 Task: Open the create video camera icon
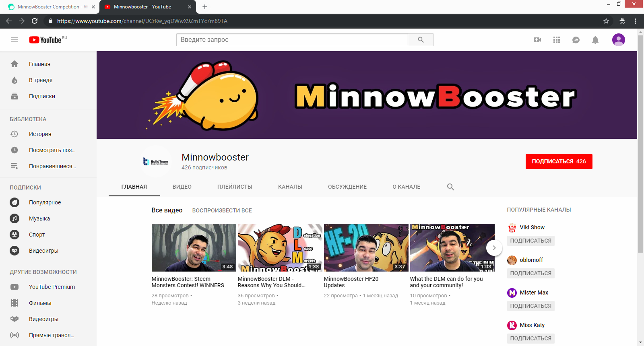(537, 40)
